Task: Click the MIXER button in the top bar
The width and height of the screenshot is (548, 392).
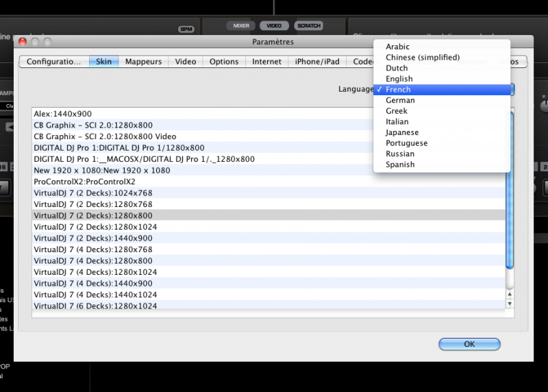Action: 241,25
